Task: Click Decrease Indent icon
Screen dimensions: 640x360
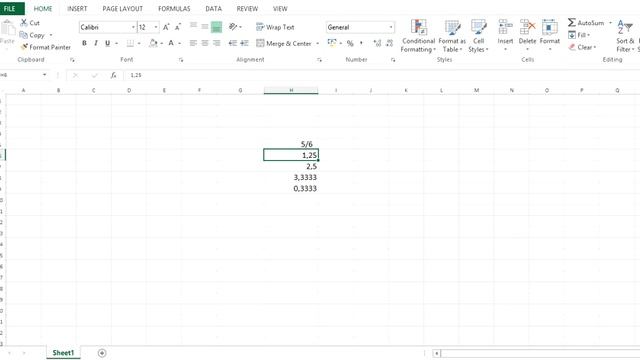Action: tap(233, 43)
